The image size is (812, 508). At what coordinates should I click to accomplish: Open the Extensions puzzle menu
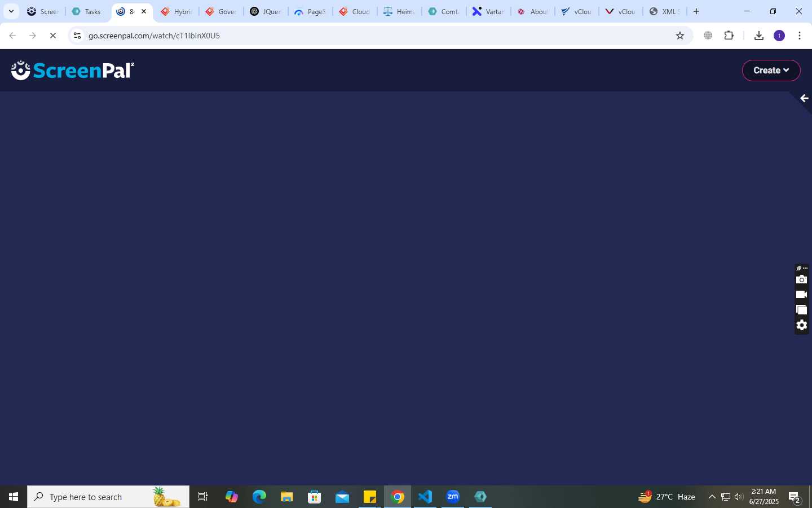[729, 36]
